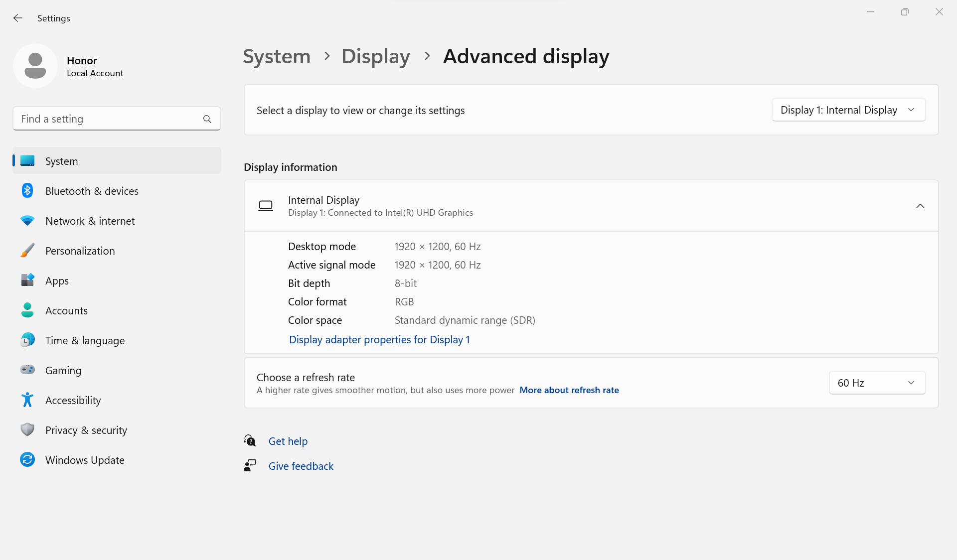Click the laptop icon beside Internal Display
The width and height of the screenshot is (957, 560).
[x=266, y=206]
